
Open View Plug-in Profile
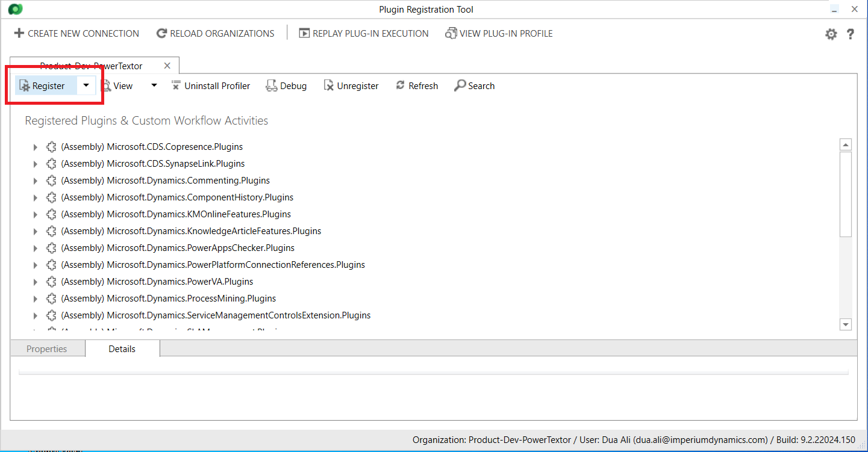499,34
